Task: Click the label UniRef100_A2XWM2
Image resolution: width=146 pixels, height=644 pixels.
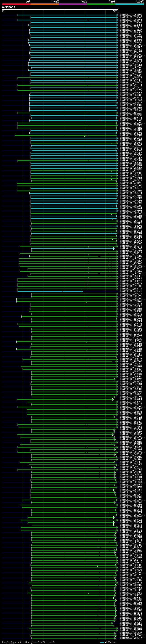Action: (x=131, y=191)
